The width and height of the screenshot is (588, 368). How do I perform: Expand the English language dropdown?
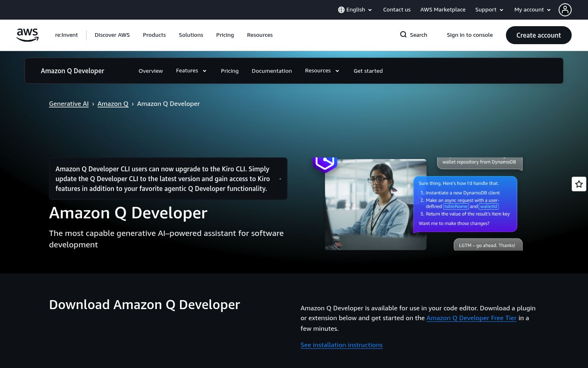[355, 10]
